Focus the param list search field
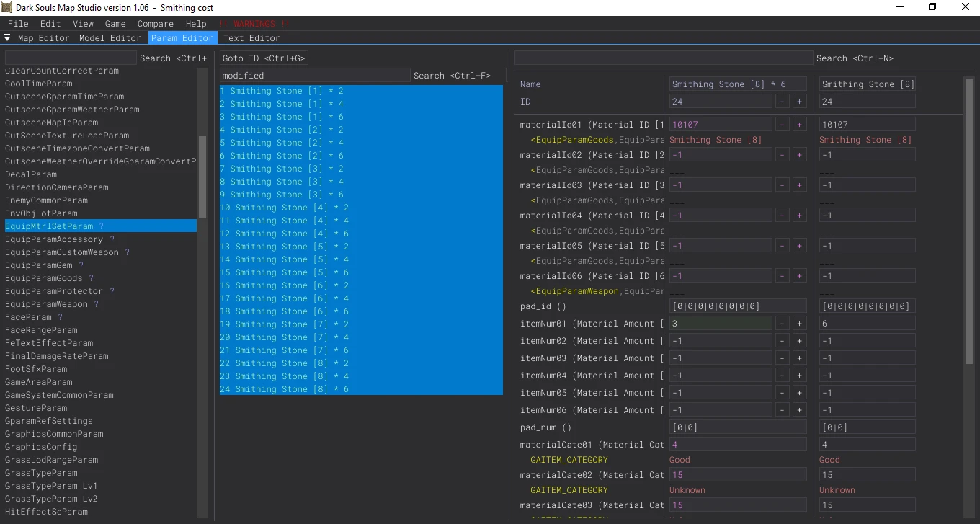980x524 pixels. pyautogui.click(x=71, y=58)
